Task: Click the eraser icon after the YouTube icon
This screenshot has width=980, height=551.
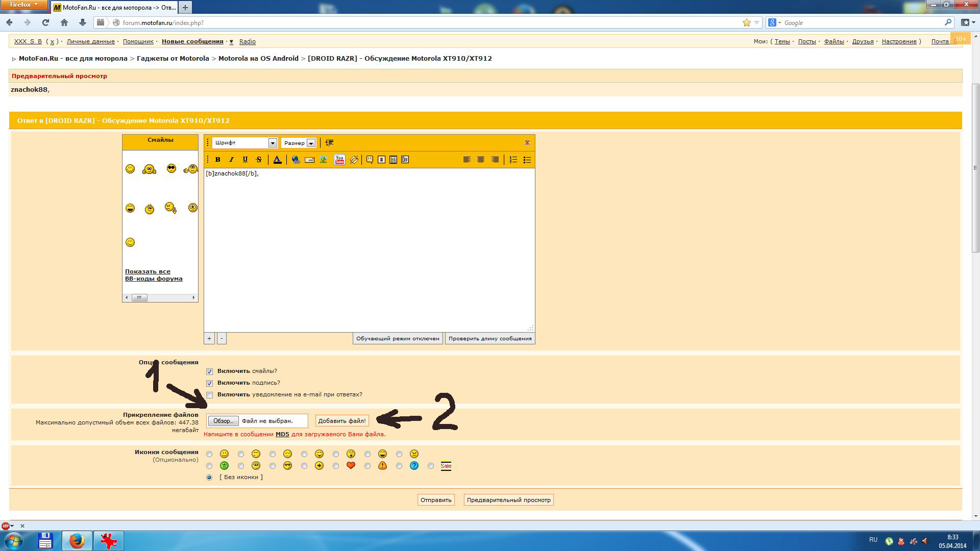Action: (x=354, y=160)
